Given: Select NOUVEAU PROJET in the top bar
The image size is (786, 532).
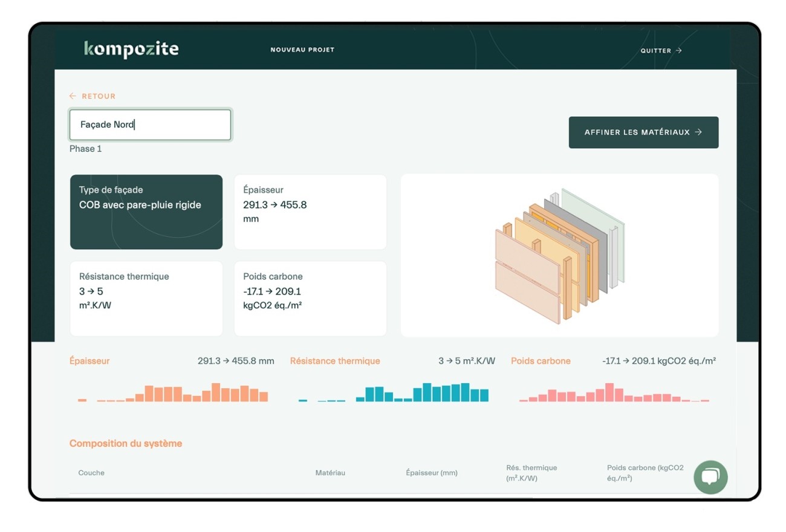Looking at the screenshot, I should pyautogui.click(x=301, y=51).
